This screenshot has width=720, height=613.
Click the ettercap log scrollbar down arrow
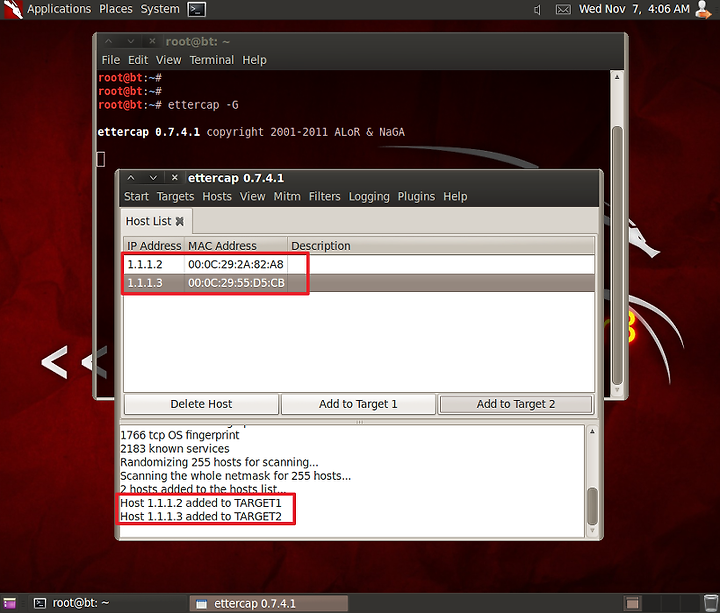tap(592, 530)
